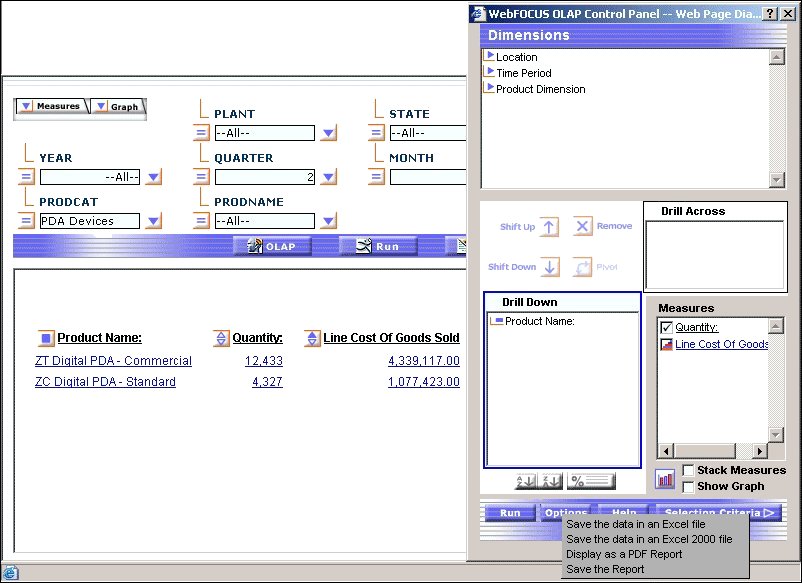
Task: Enable the Stack Measures checkbox
Action: point(689,470)
